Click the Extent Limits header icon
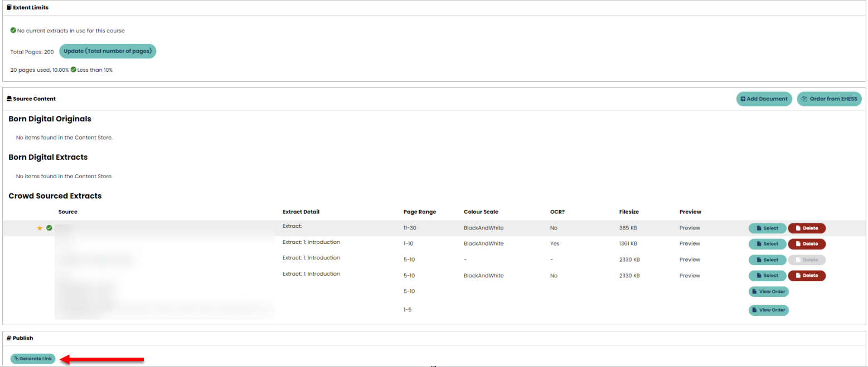Screen dimensions: 868x367 pos(9,8)
